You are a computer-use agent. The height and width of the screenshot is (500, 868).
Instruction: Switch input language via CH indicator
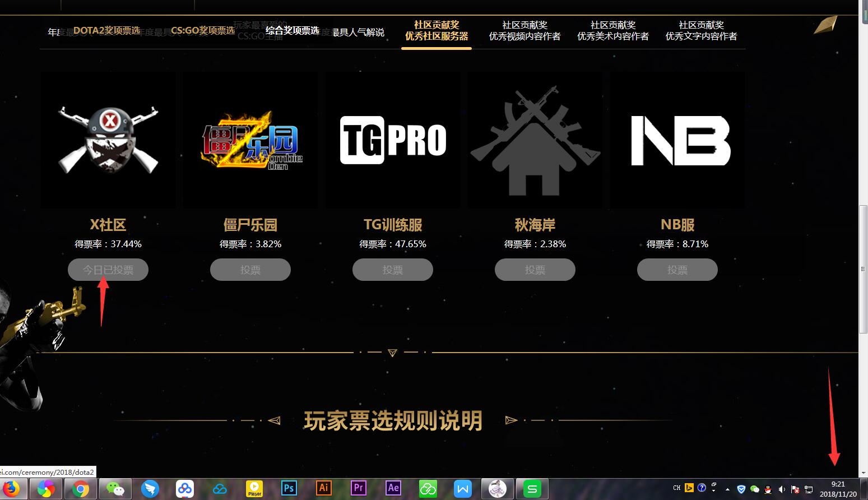676,488
